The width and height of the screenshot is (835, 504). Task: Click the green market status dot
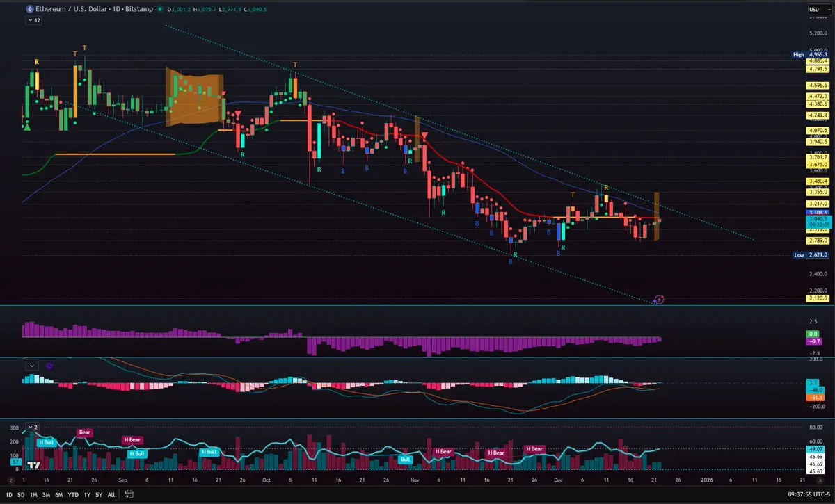[x=160, y=10]
